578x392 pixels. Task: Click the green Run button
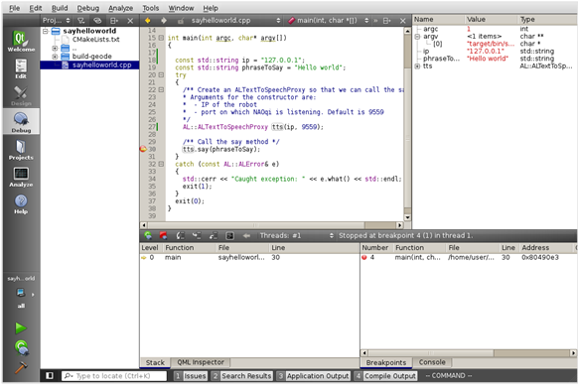point(21,327)
